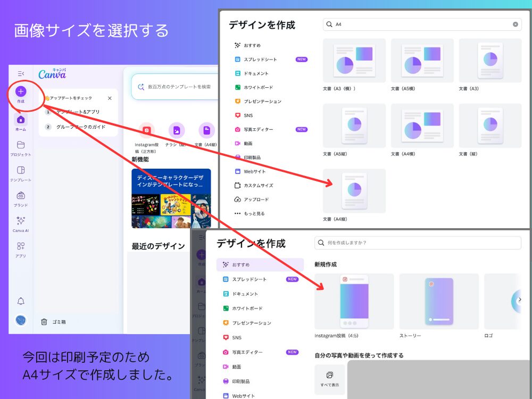532x399 pixels.
Task: Select SNS in bottom dialog
Action: pos(232,338)
